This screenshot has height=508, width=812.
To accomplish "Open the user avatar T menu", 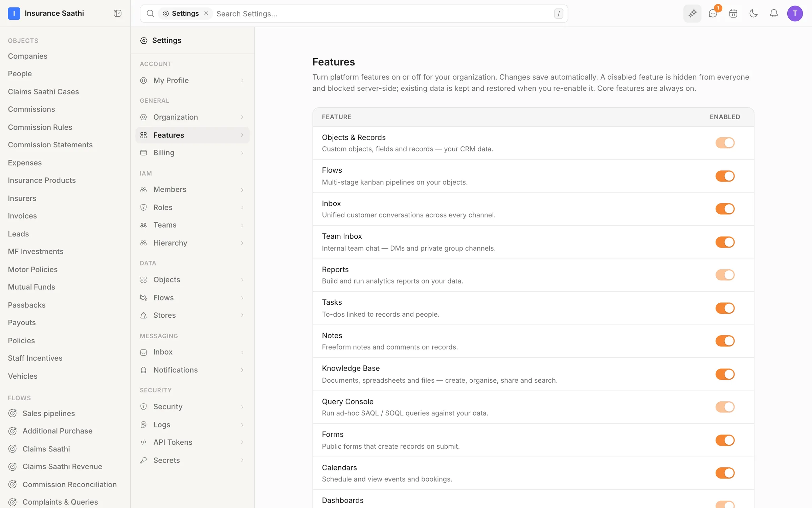I will [795, 14].
